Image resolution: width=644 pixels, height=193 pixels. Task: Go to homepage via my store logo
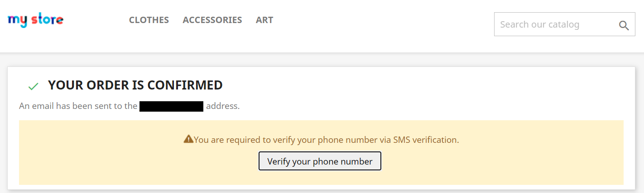35,20
